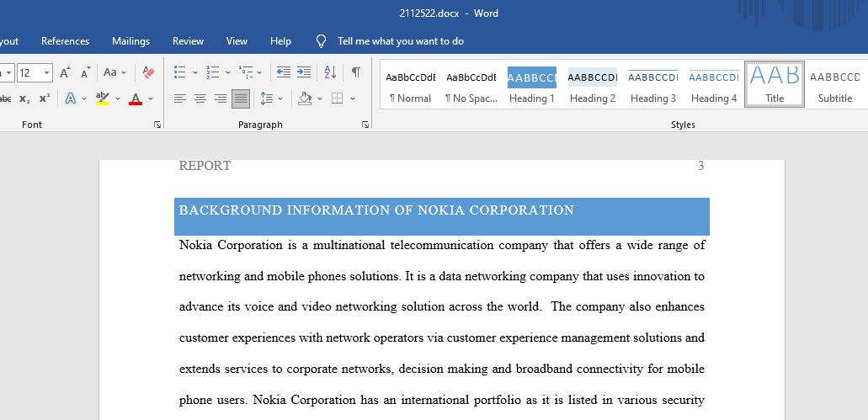Screen dimensions: 868x420
Task: Open highlight color dropdown arrow
Action: 117,99
